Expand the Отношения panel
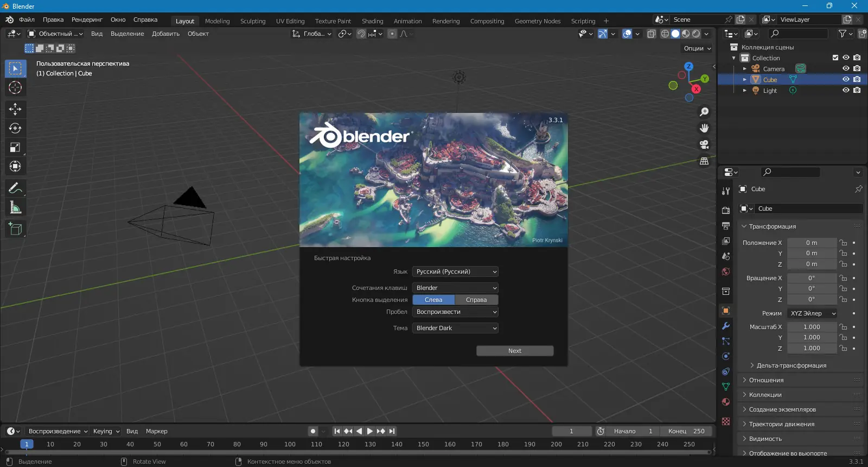This screenshot has height=467, width=868. pyautogui.click(x=766, y=380)
